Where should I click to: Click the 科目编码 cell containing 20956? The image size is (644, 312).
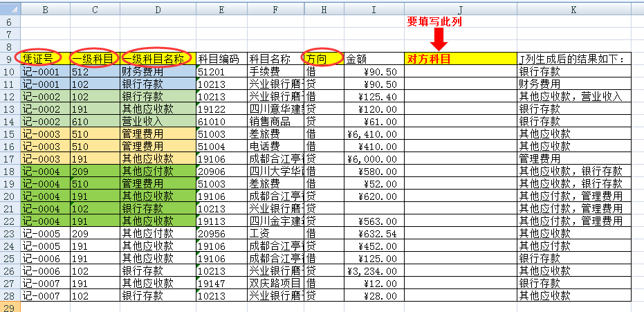coord(221,234)
